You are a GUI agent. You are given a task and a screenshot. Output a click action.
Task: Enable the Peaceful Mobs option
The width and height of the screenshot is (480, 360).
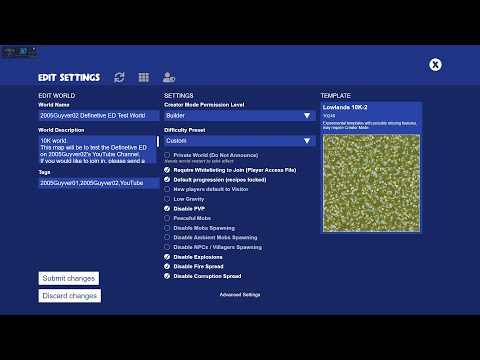point(167,218)
